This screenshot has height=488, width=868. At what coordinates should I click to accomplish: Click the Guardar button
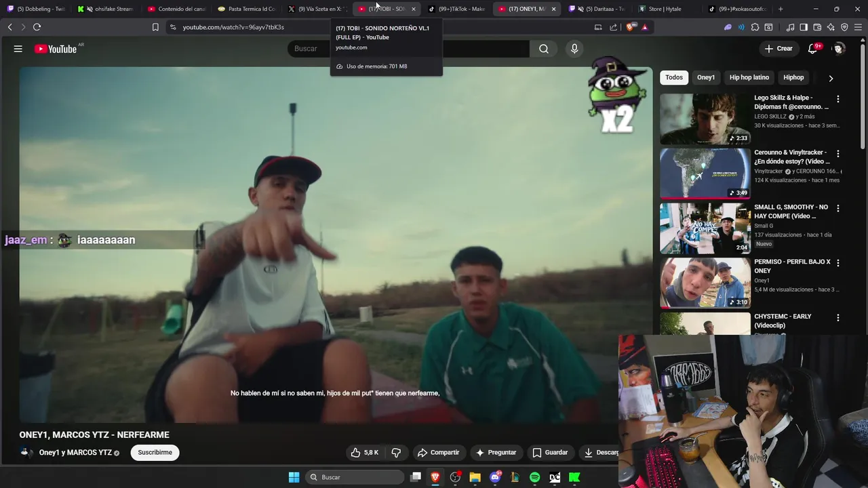[550, 452]
